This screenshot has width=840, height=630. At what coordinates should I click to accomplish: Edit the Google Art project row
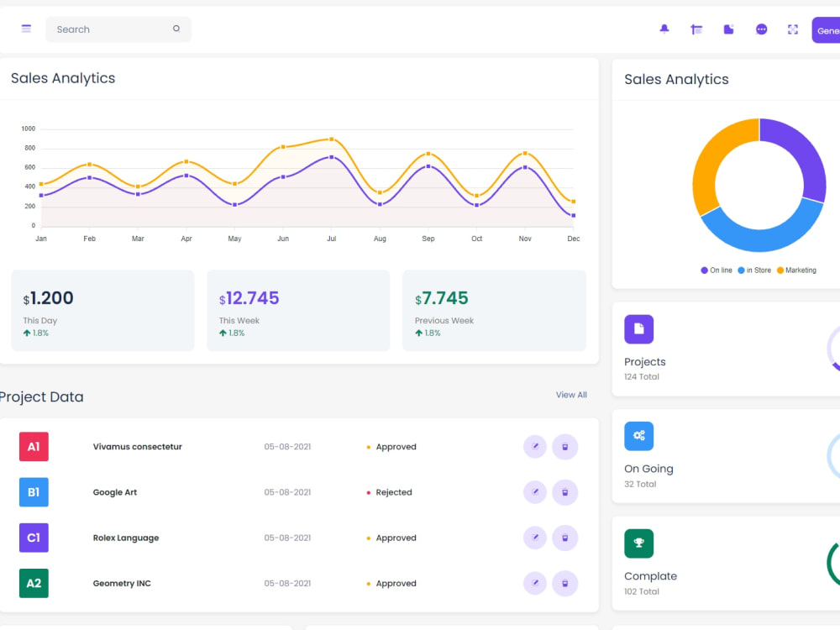tap(534, 492)
